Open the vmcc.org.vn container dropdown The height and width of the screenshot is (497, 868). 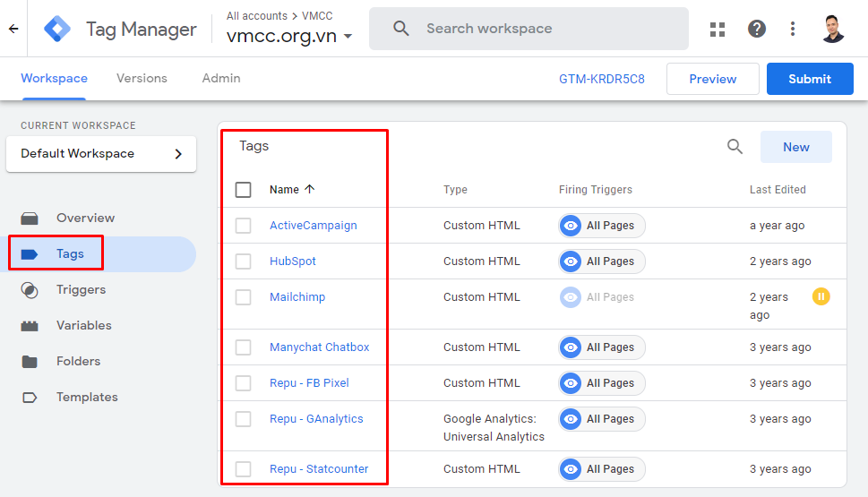pyautogui.click(x=289, y=36)
